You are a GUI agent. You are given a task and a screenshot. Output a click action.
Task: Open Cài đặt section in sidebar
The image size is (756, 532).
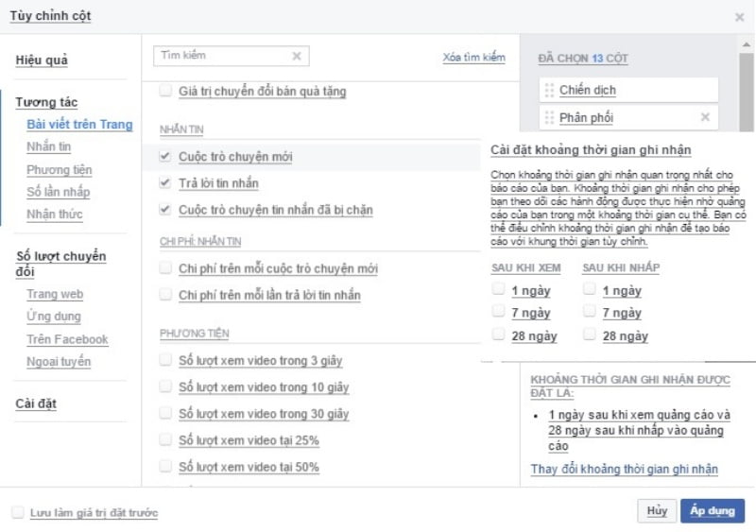click(x=36, y=403)
